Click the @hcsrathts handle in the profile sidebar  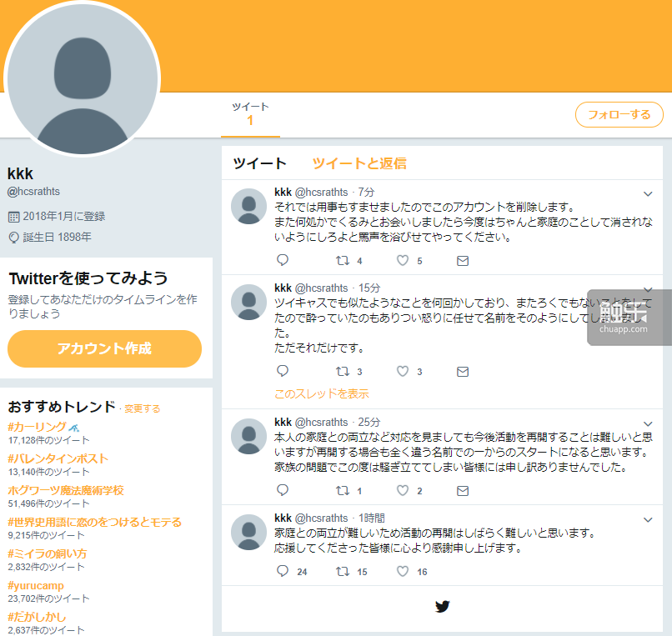click(33, 192)
